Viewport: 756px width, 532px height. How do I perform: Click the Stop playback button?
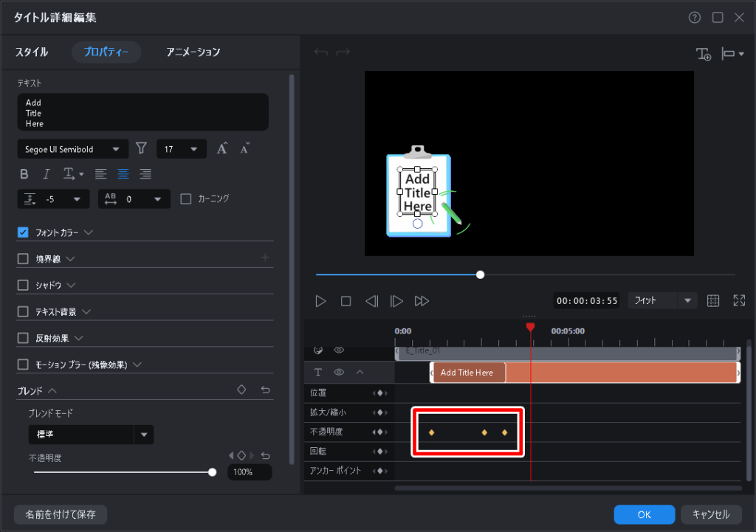click(x=346, y=301)
